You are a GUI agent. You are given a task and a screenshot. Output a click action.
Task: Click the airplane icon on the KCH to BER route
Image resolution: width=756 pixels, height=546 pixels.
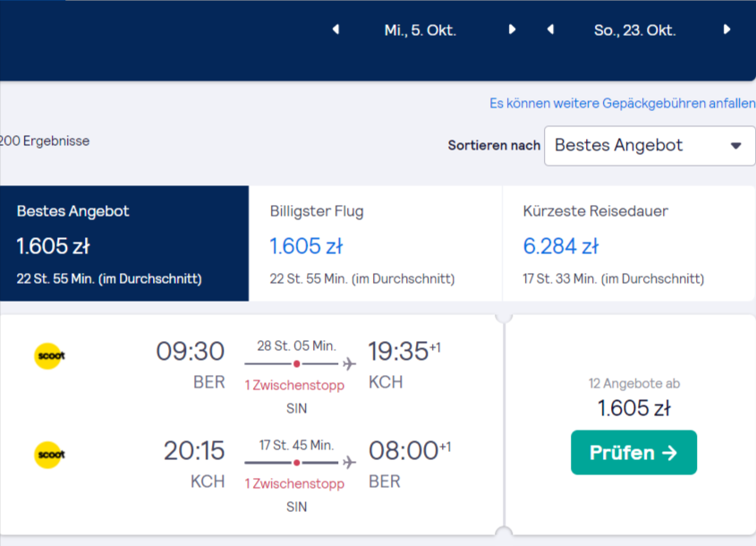click(349, 463)
